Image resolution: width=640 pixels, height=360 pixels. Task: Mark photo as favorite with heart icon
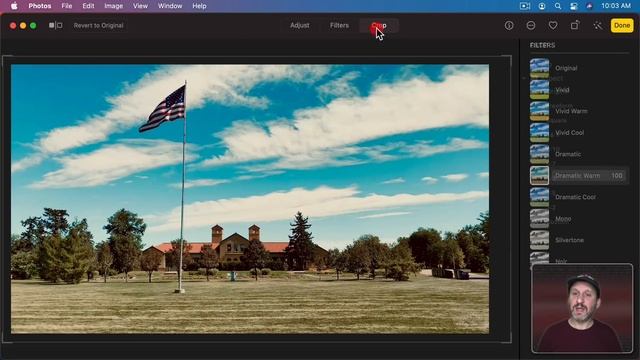553,25
